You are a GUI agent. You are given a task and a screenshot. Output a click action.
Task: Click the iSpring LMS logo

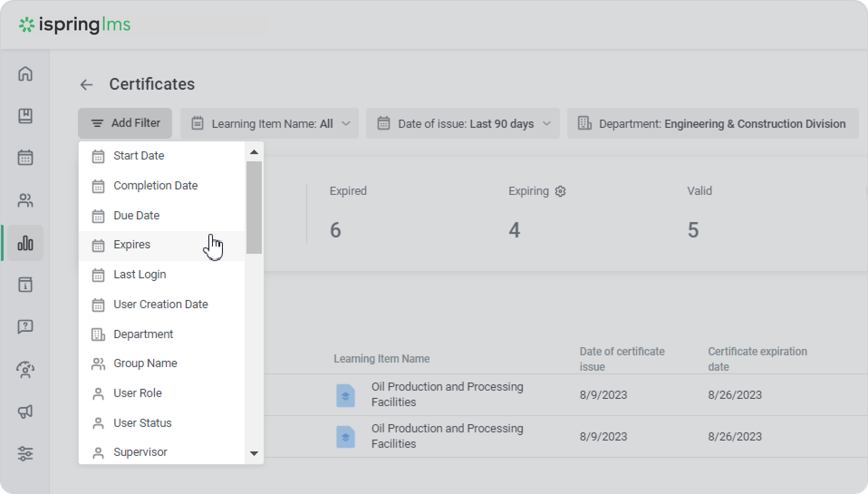[75, 25]
